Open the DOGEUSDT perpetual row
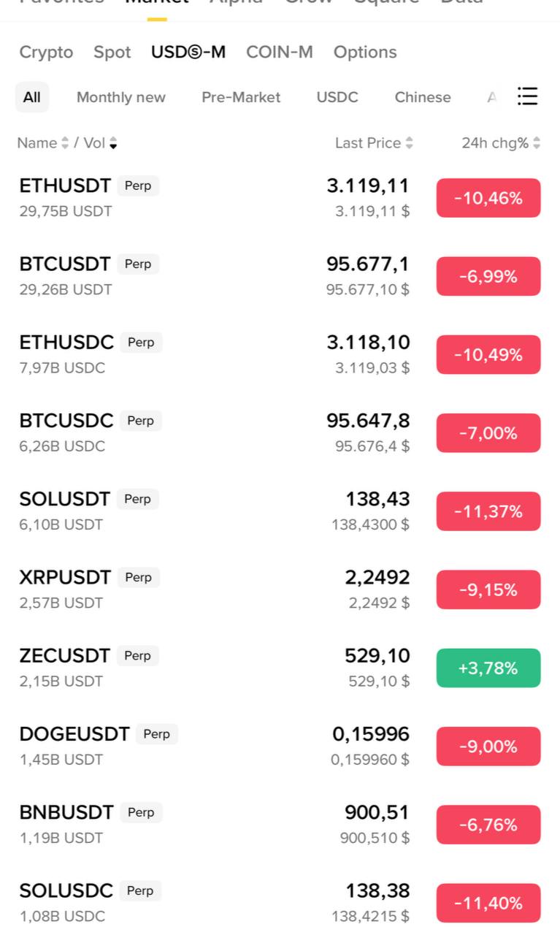The image size is (560, 935). point(74,734)
